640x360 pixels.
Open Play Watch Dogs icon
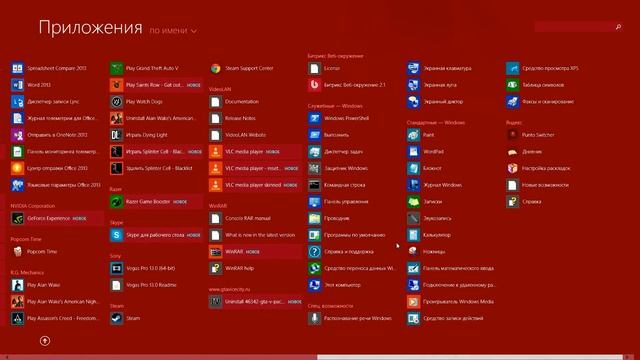click(116, 102)
